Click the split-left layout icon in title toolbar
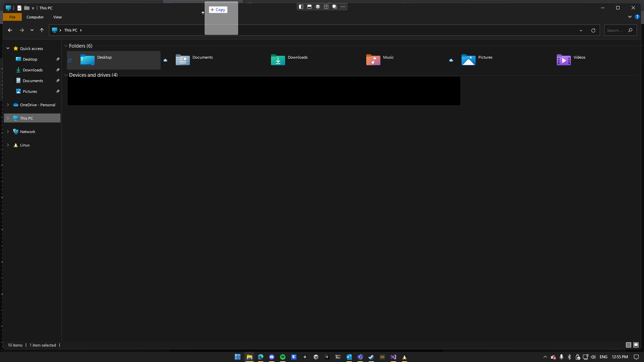Viewport: 644px width, 362px height. tap(301, 7)
